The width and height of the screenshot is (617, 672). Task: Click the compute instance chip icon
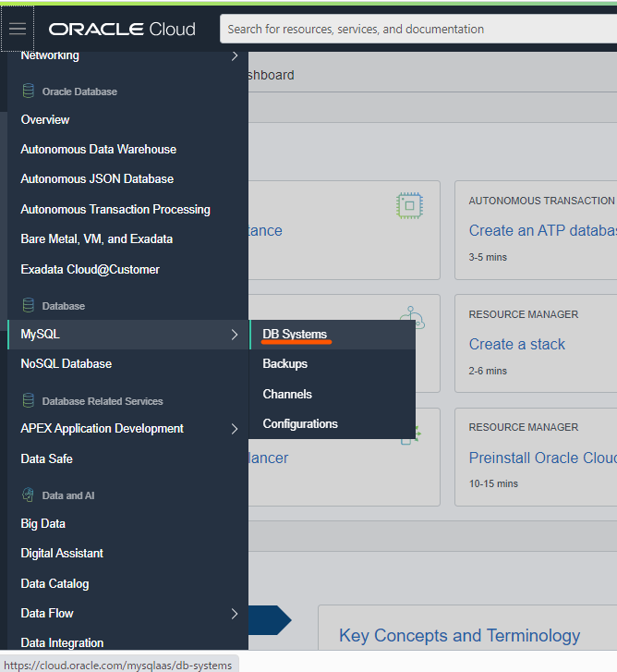[x=409, y=206]
